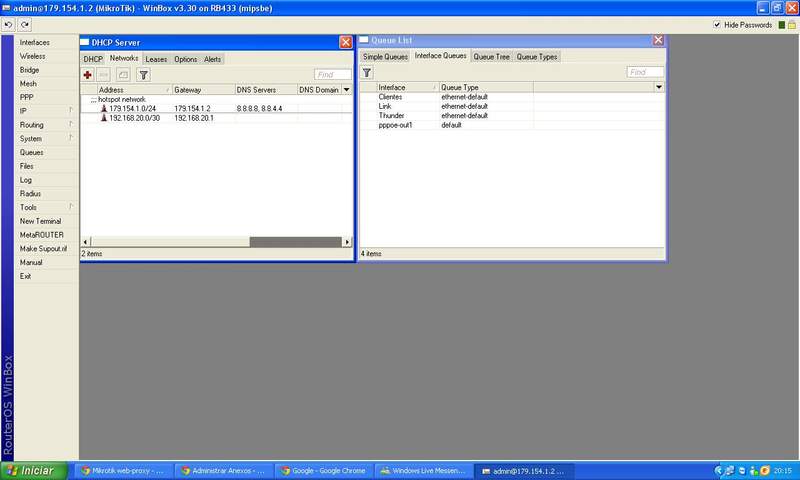Open the filter funnel in Queue List
Viewport: 800px width, 480px height.
point(367,73)
